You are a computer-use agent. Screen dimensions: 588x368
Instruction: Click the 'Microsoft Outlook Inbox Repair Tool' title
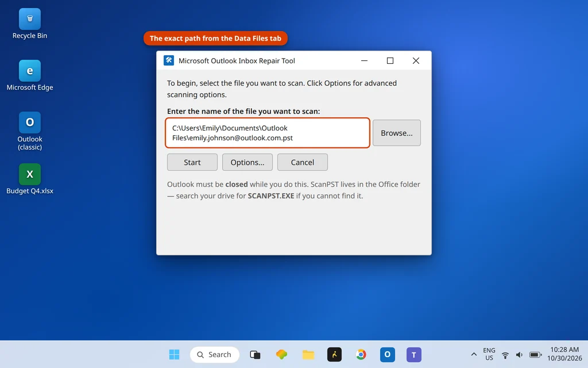pos(237,60)
